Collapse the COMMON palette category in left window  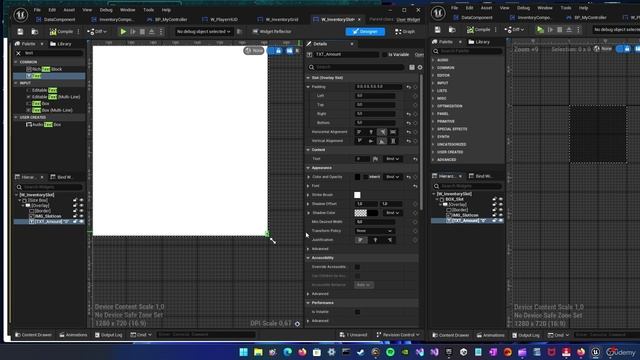tap(16, 62)
